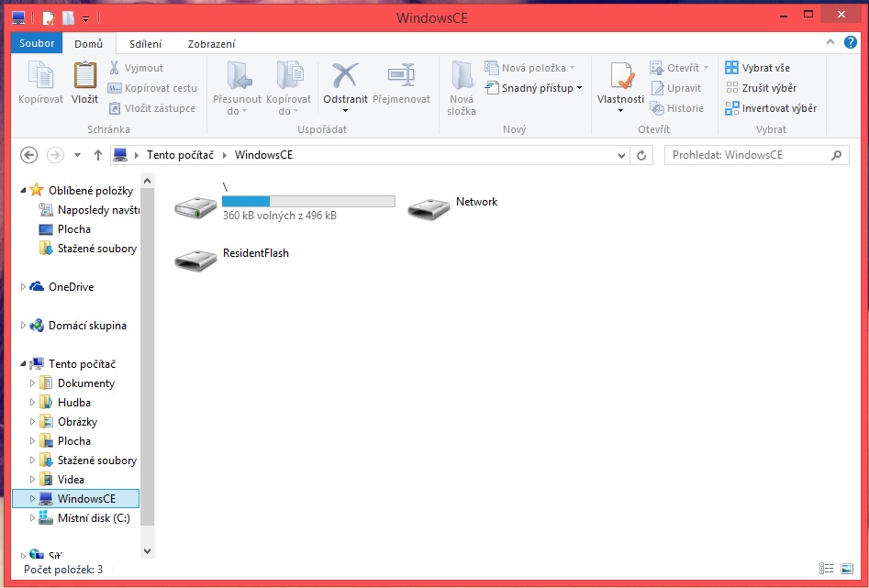Click the WindowsCE breadcrumb in the address bar
This screenshot has height=588, width=869.
click(263, 155)
